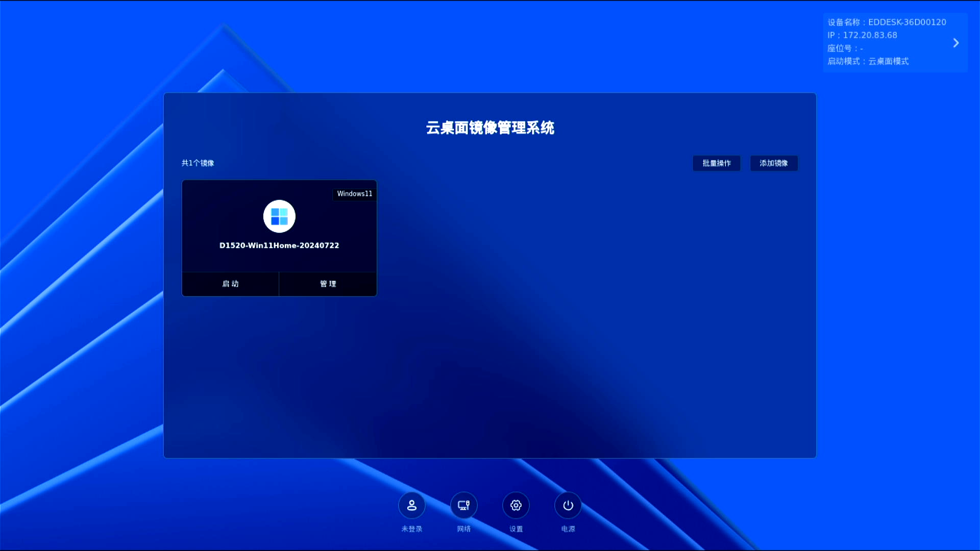980x551 pixels.
Task: Open the 网络 network settings icon
Action: coord(463,505)
